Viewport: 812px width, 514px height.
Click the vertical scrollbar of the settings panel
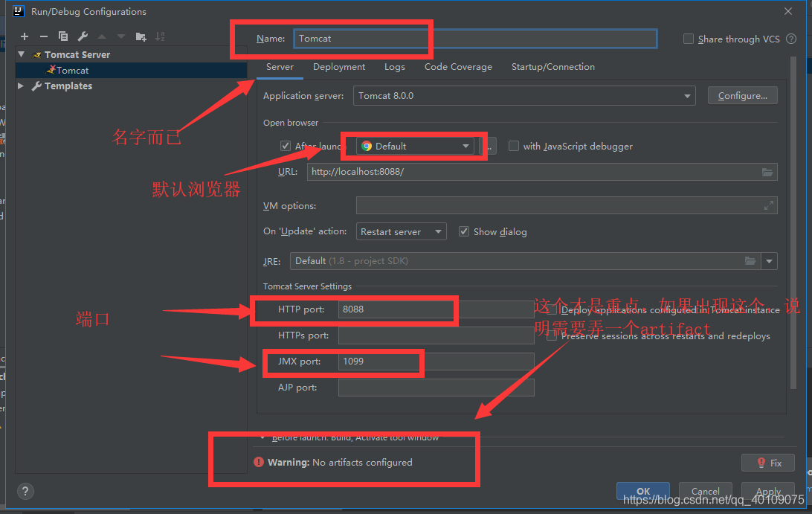click(x=793, y=223)
